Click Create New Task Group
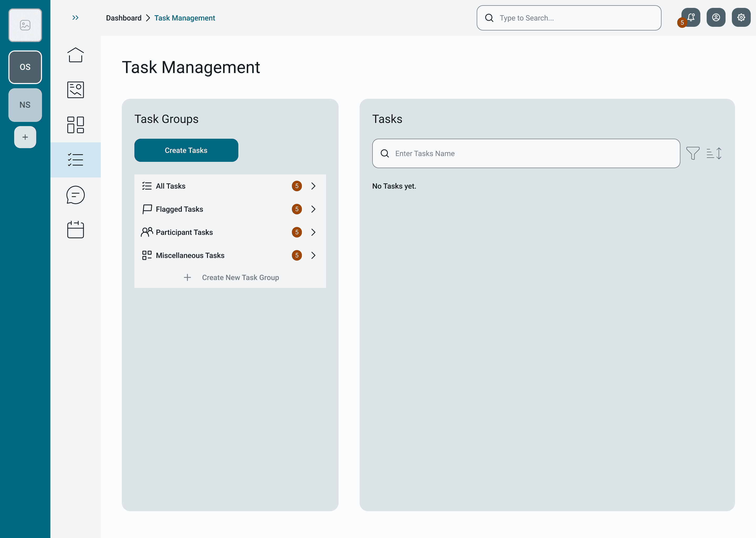Image resolution: width=756 pixels, height=538 pixels. 231,278
